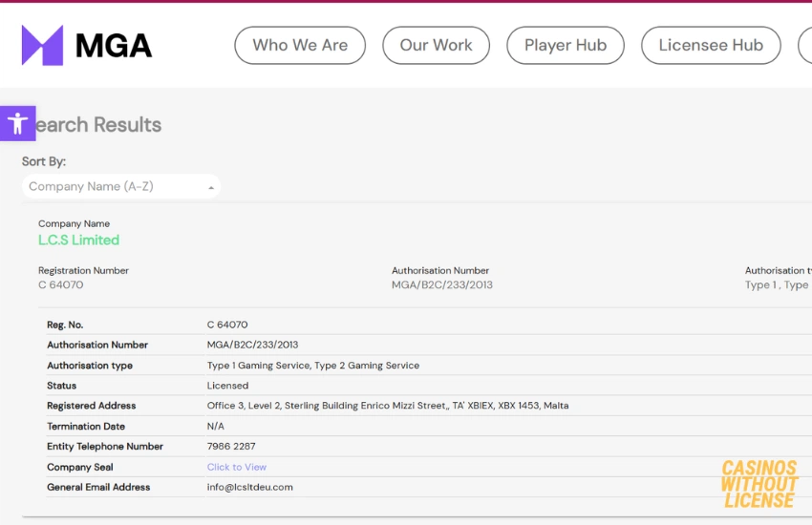This screenshot has width=812, height=525.
Task: Select the summary Registration Number C 64070
Action: coord(60,285)
